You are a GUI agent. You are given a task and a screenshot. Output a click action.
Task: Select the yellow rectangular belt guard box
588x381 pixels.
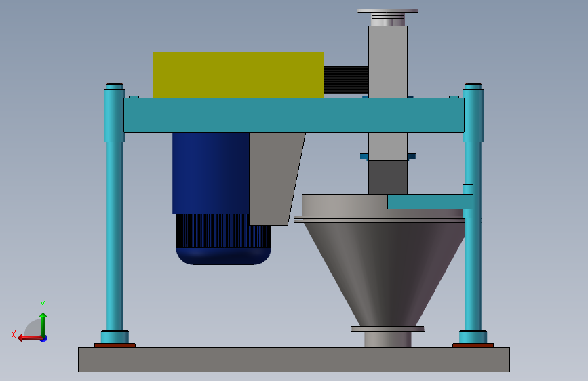point(238,75)
